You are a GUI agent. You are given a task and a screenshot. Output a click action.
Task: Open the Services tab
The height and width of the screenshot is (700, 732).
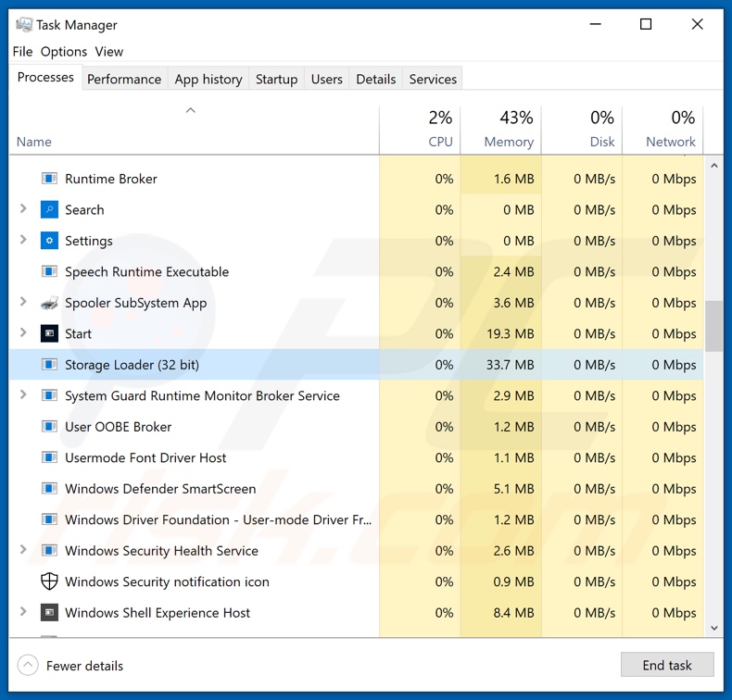click(x=433, y=80)
